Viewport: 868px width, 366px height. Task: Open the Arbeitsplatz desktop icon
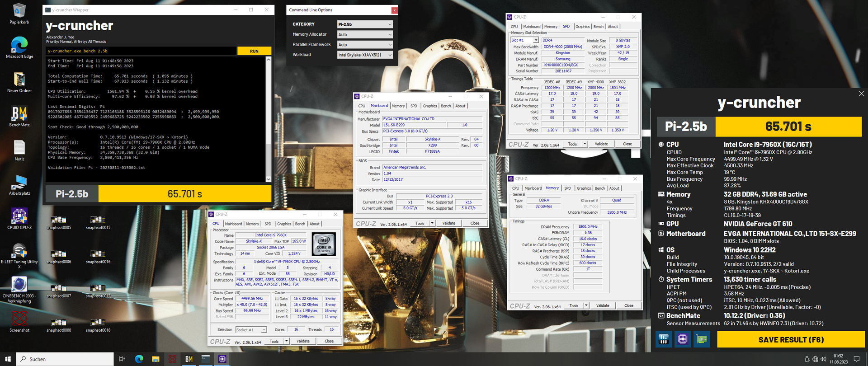click(x=19, y=185)
